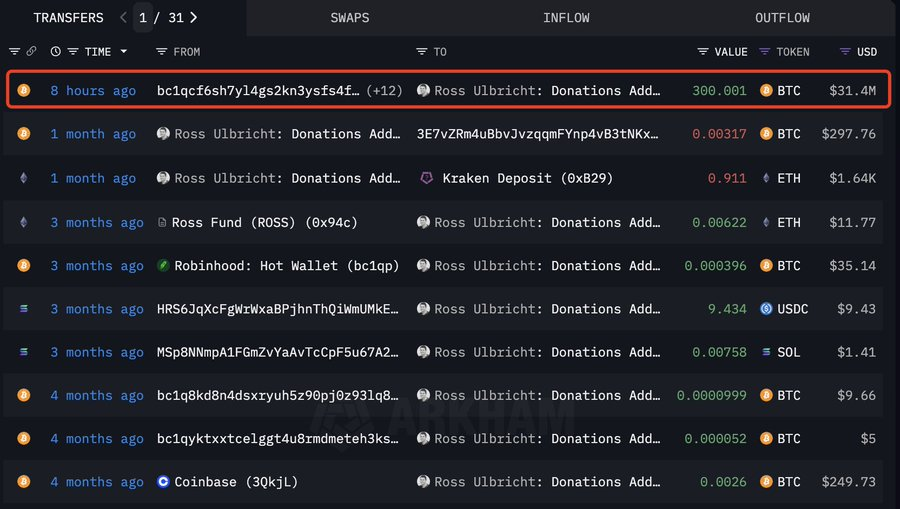Open Ross Fund (ROSS) (0x94c) contract

point(265,222)
